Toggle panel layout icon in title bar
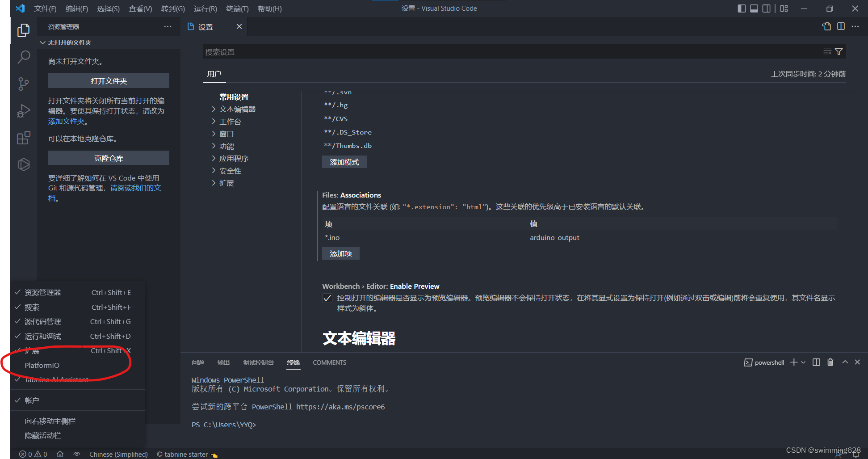 click(x=754, y=8)
